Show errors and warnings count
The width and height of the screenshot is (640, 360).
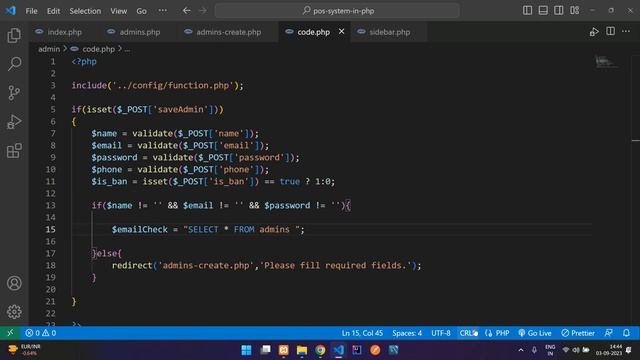[x=40, y=333]
